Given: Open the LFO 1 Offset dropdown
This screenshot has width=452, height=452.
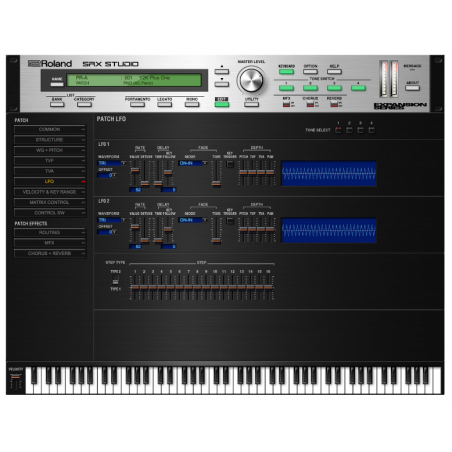Looking at the screenshot, I should click(x=107, y=175).
